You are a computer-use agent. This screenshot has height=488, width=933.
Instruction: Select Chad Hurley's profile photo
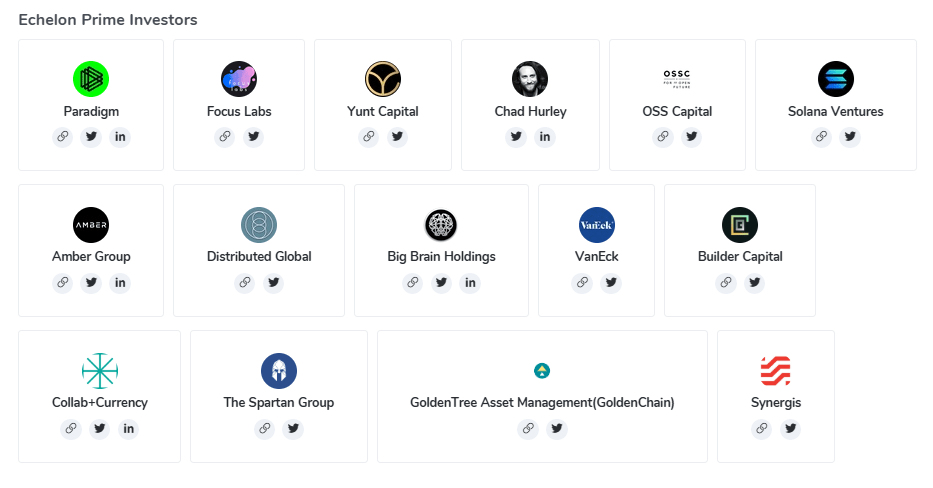click(x=530, y=79)
